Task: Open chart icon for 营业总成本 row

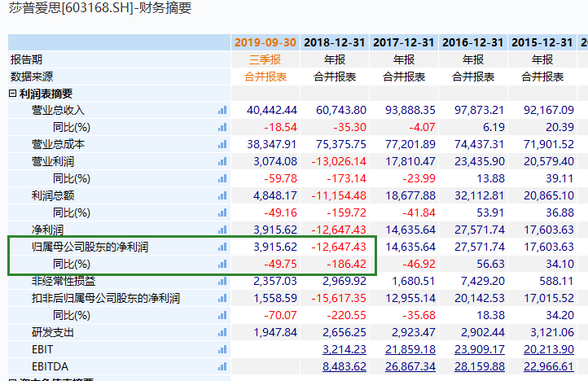Action: click(x=222, y=144)
